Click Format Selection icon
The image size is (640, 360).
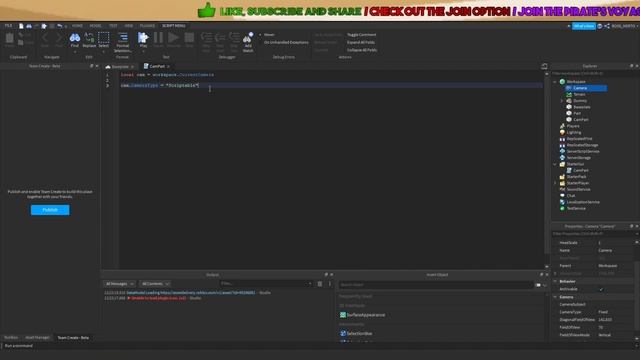click(122, 38)
